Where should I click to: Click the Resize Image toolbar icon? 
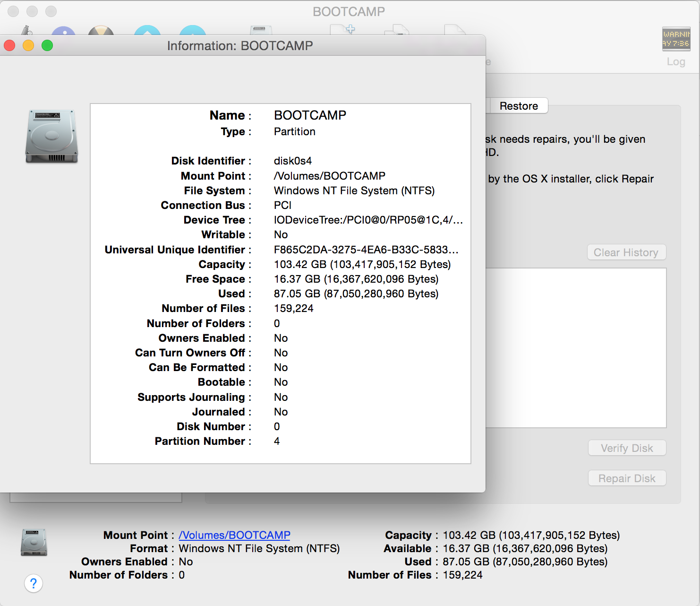click(x=454, y=30)
